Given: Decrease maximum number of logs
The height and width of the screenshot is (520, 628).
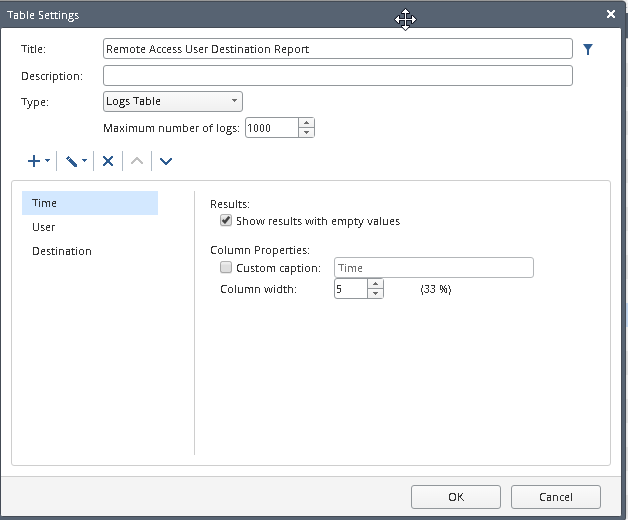Looking at the screenshot, I should [306, 132].
